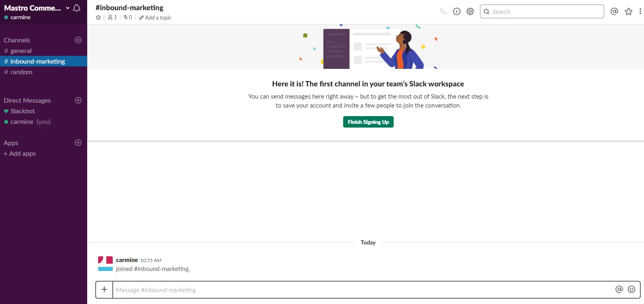
Task: Show starred items panel
Action: pyautogui.click(x=629, y=11)
